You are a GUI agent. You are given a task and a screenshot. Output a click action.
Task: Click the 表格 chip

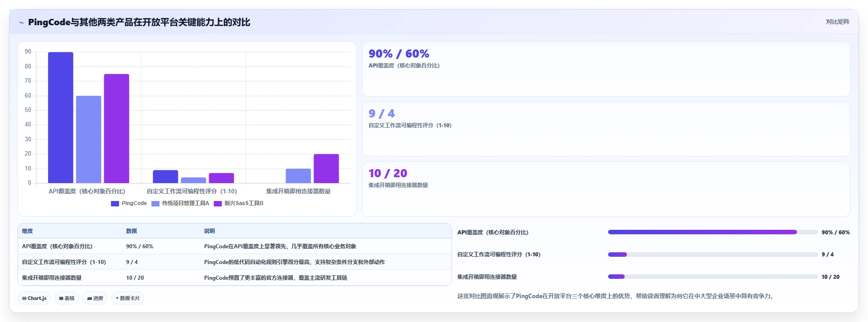[67, 298]
